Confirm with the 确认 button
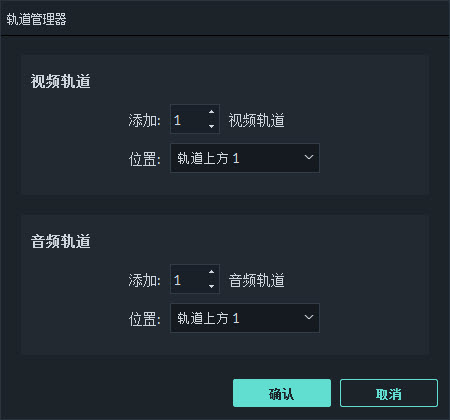This screenshot has width=450, height=420. pos(282,393)
